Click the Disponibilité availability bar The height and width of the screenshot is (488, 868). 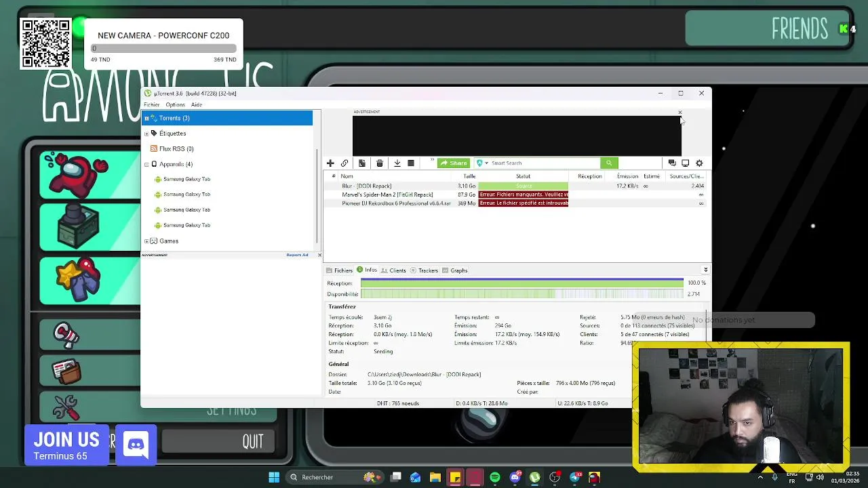pos(522,294)
